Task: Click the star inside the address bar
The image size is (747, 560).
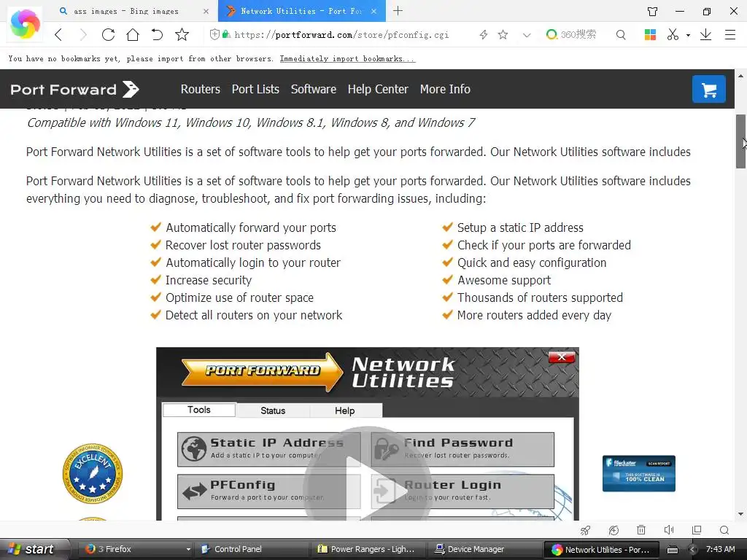Action: coord(503,35)
